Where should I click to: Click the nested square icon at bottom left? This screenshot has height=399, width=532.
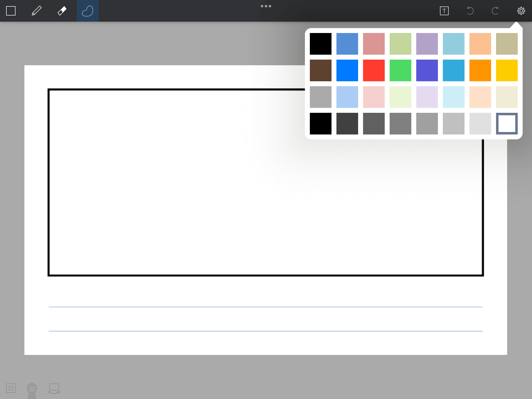click(x=11, y=388)
